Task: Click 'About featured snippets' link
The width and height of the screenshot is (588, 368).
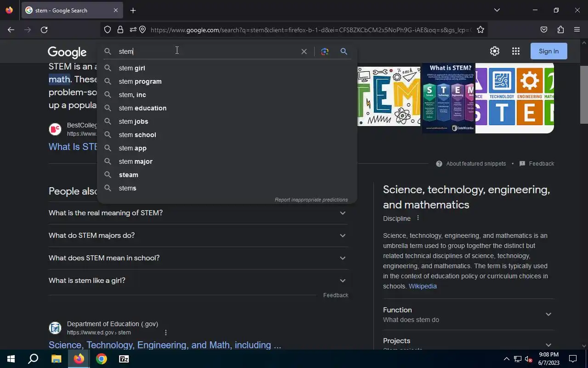Action: coord(476,164)
